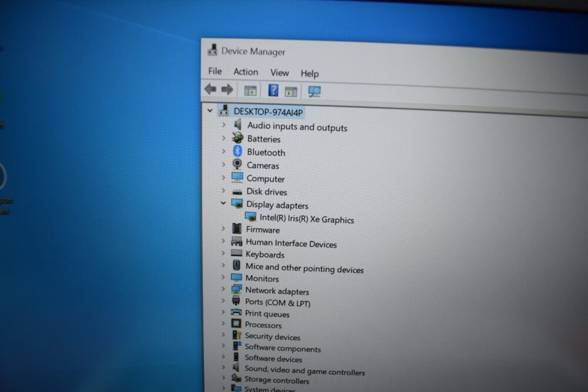This screenshot has height=392, width=588.
Task: Select the Software components label
Action: pos(283,348)
